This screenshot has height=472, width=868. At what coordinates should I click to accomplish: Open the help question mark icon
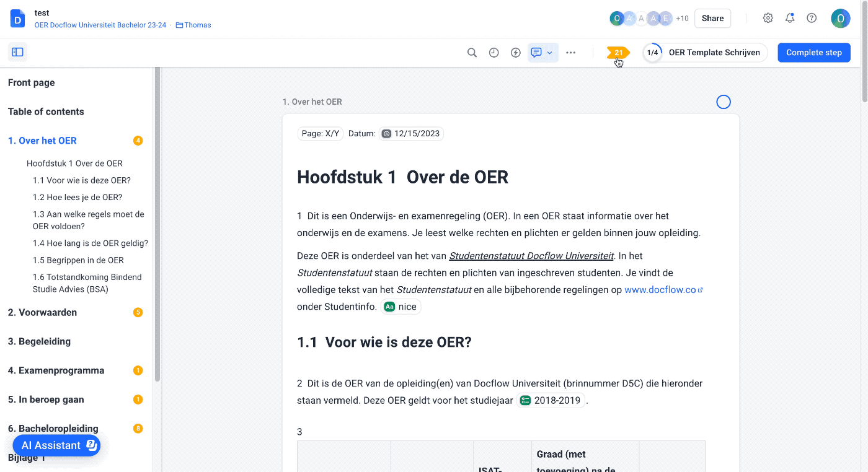pyautogui.click(x=812, y=18)
